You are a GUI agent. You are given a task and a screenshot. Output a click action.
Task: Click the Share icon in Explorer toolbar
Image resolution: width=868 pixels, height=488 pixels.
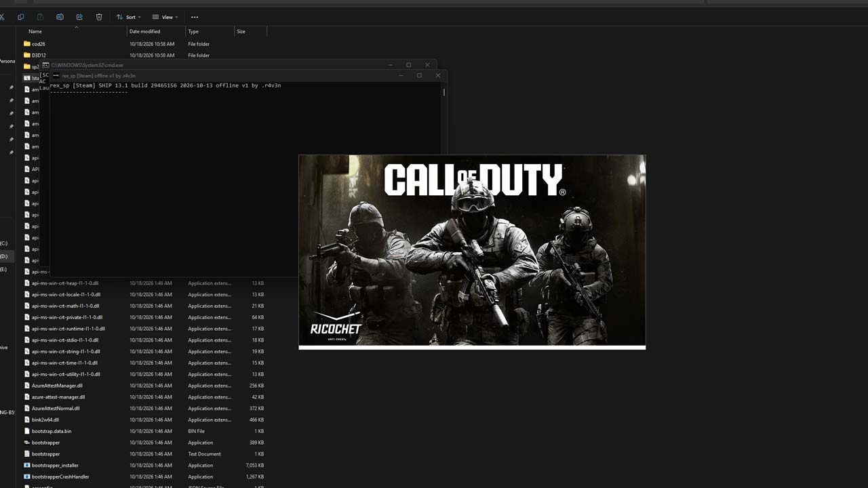(x=79, y=17)
